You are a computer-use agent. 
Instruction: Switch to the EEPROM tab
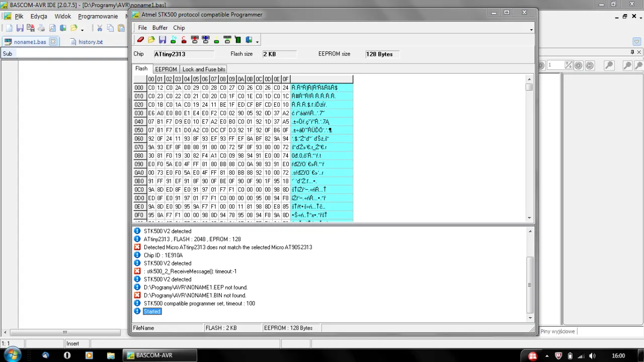(x=166, y=69)
